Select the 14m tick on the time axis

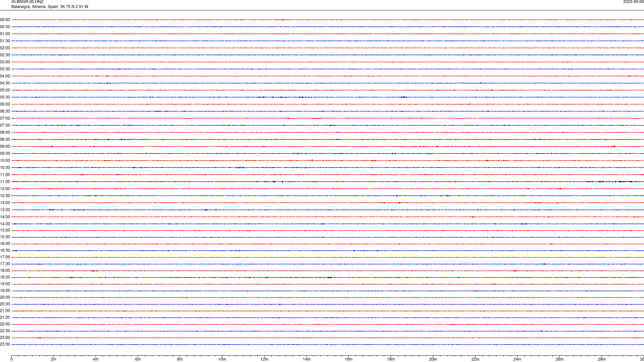(307, 359)
